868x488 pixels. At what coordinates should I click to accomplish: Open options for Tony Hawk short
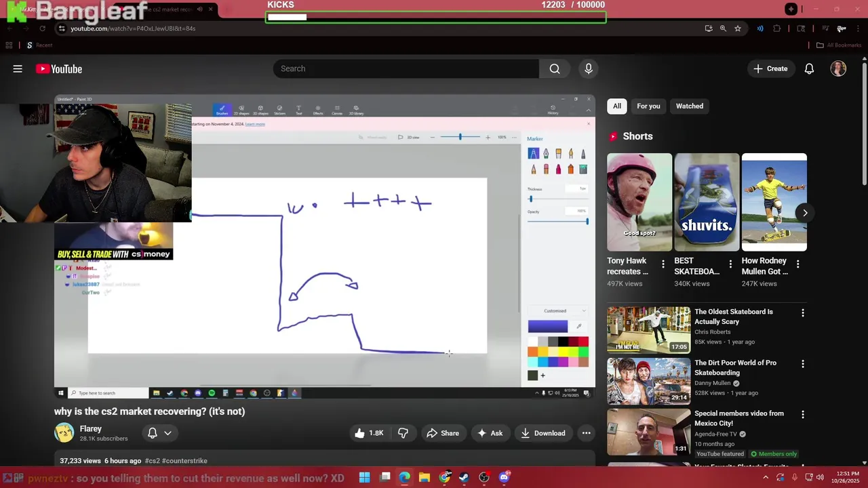click(663, 264)
